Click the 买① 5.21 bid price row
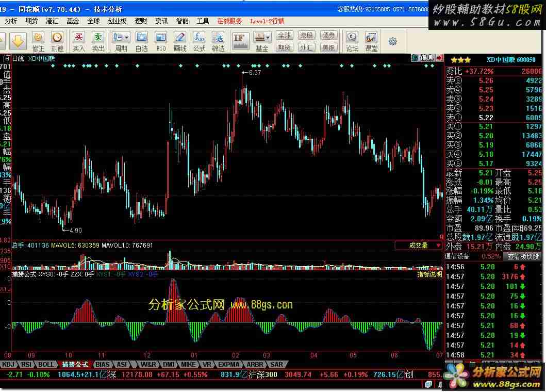This screenshot has height=392, width=546. click(494, 126)
